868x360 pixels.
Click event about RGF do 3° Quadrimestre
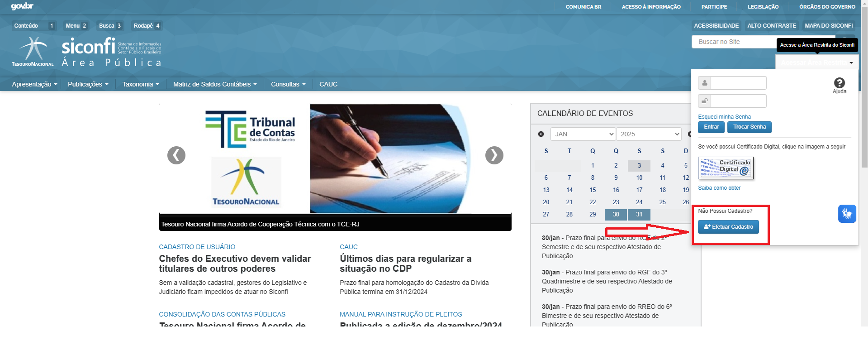[607, 281]
